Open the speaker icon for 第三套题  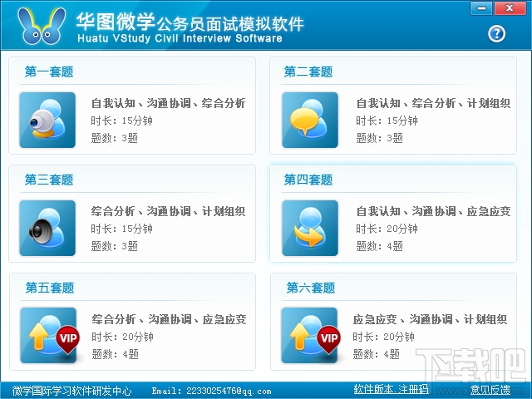(47, 228)
